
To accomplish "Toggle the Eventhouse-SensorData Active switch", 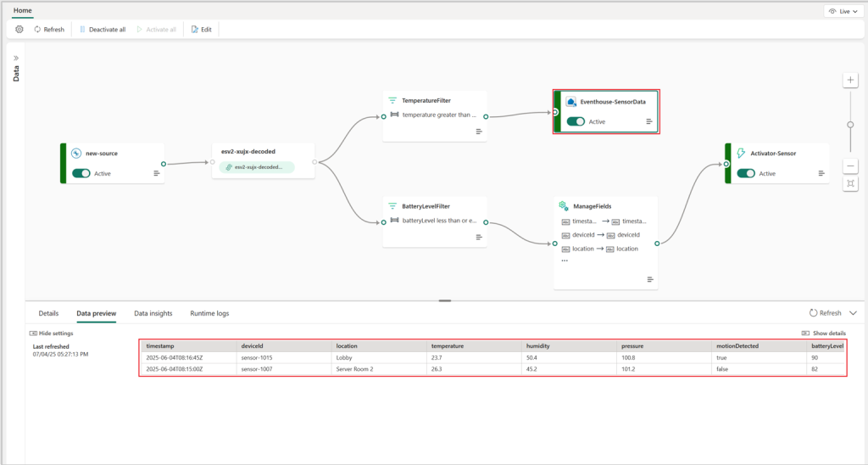I will pos(576,121).
